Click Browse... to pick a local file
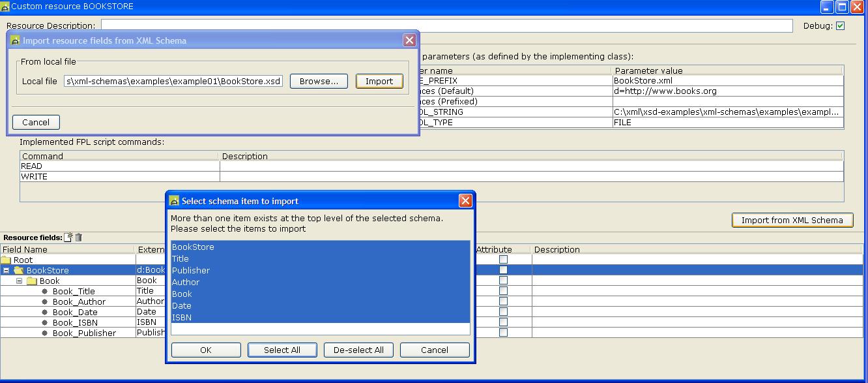The height and width of the screenshot is (383, 868). click(319, 82)
